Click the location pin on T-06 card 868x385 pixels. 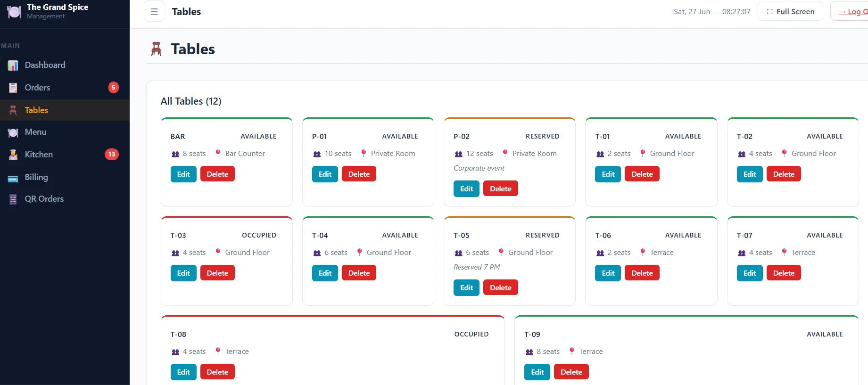(643, 252)
